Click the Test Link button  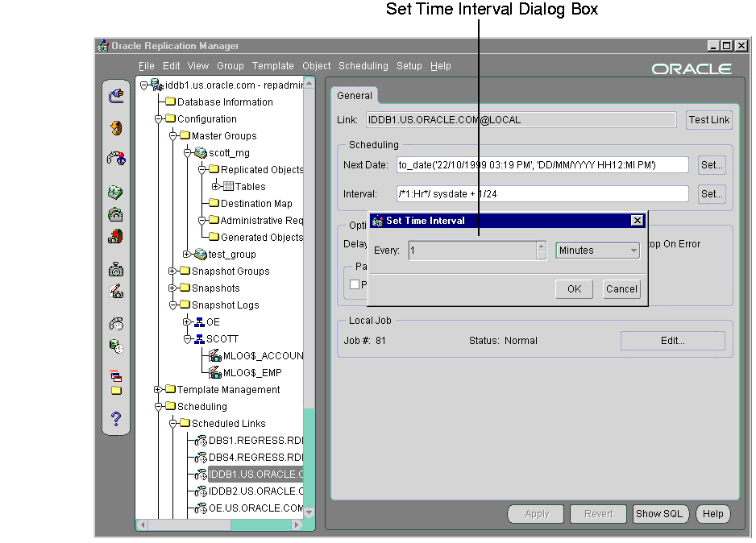click(708, 120)
